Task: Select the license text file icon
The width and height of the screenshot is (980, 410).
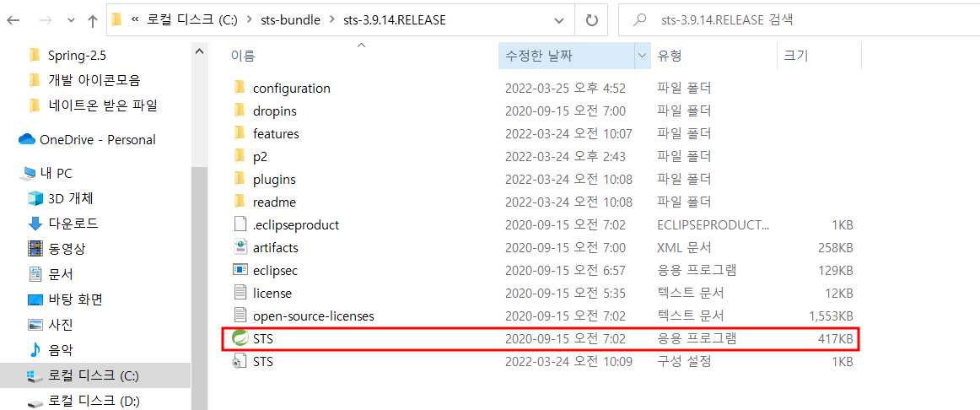Action: pyautogui.click(x=240, y=293)
